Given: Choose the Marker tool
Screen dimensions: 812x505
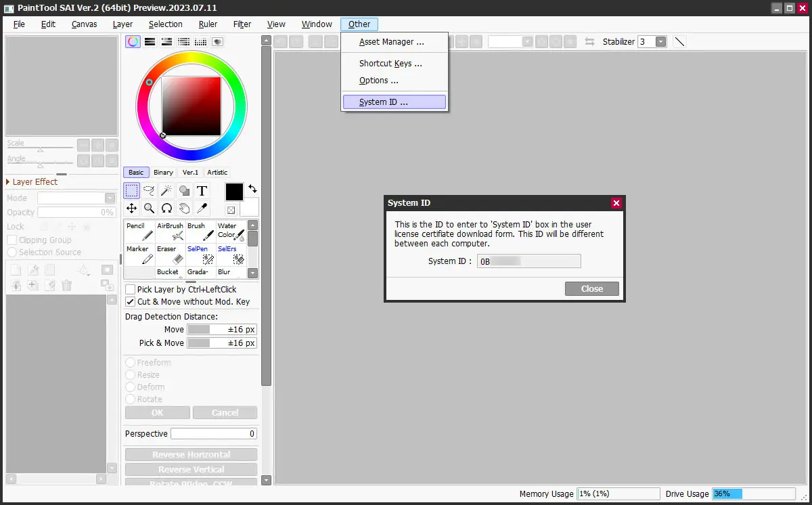Looking at the screenshot, I should point(139,255).
